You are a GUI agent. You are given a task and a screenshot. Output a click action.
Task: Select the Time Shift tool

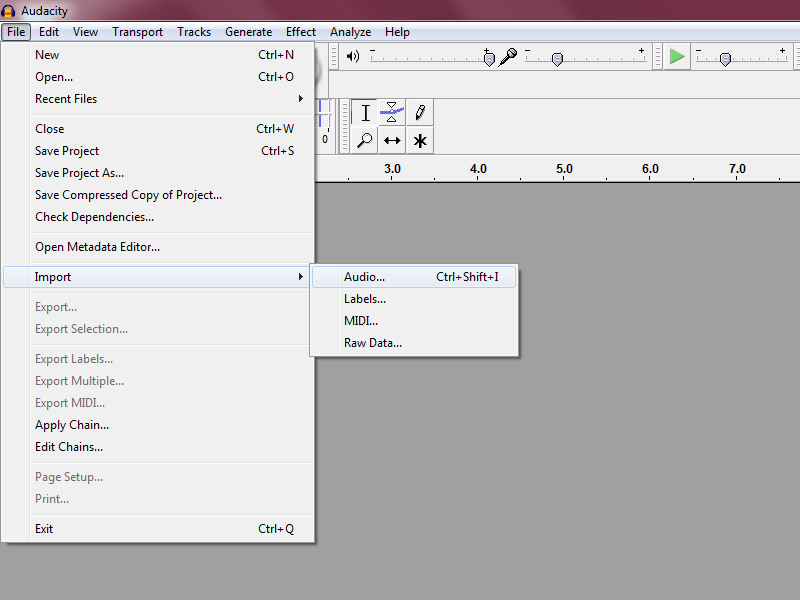(392, 140)
